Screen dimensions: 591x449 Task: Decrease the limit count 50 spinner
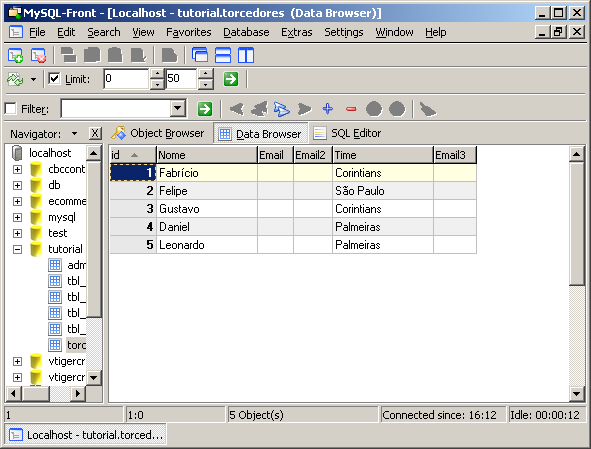[205, 84]
